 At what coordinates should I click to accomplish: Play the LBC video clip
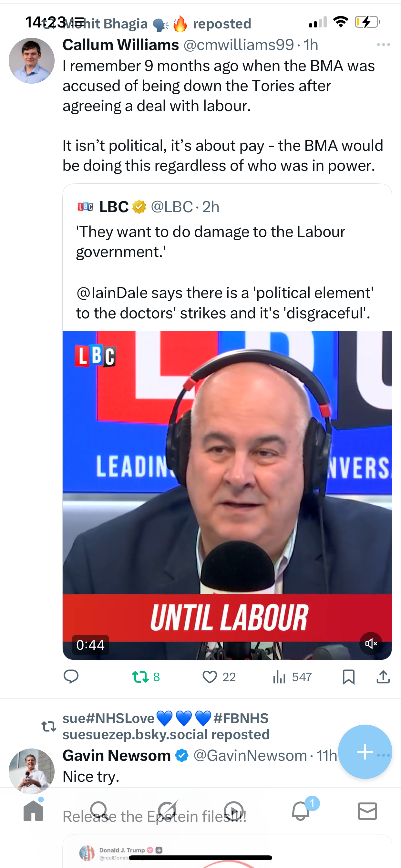pyautogui.click(x=227, y=495)
